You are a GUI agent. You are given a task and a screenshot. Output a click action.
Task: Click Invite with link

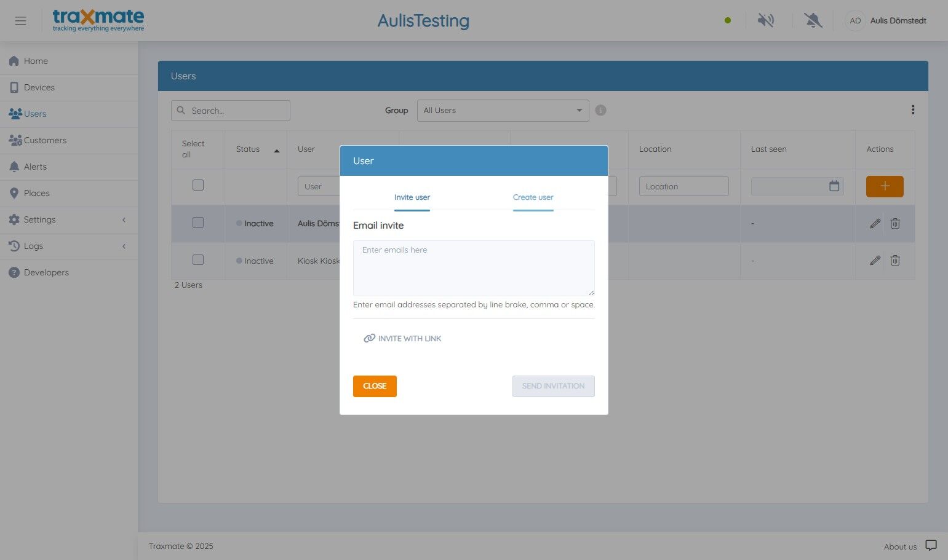(x=403, y=339)
